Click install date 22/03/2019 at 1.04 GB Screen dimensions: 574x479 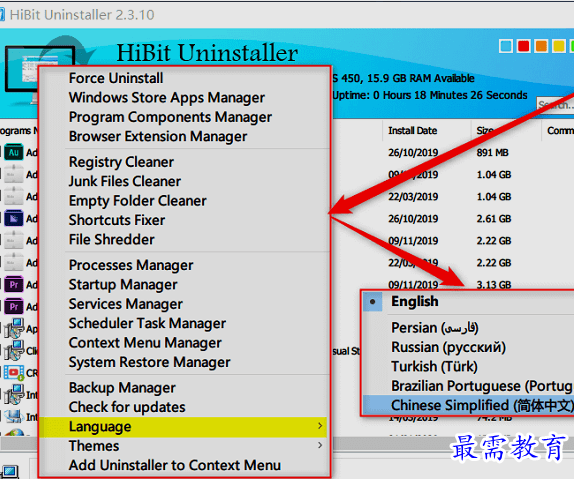[413, 197]
